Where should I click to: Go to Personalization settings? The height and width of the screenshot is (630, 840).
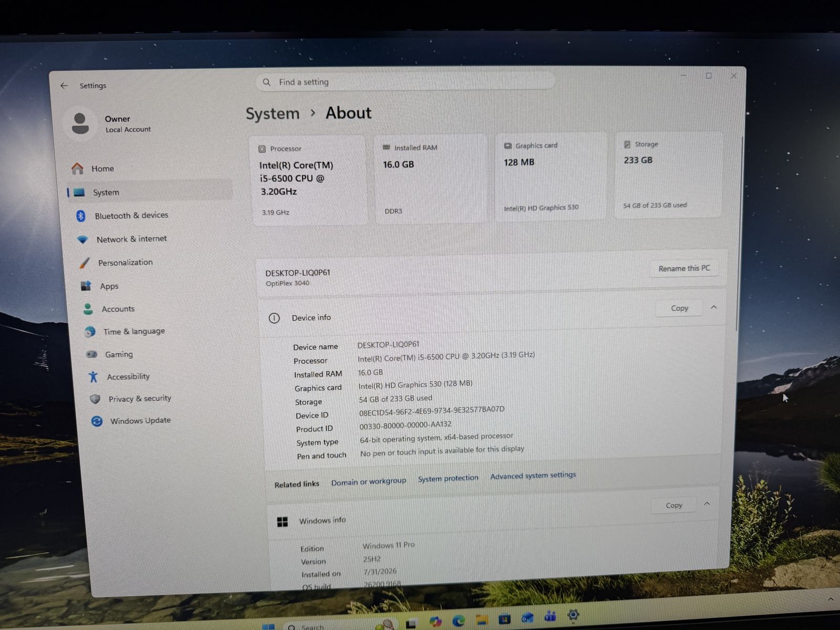155,262
